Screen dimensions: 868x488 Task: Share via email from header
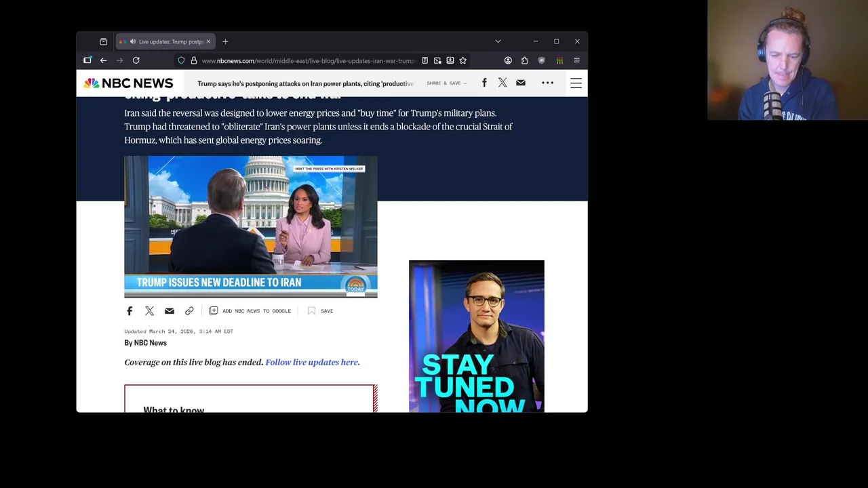coord(521,83)
